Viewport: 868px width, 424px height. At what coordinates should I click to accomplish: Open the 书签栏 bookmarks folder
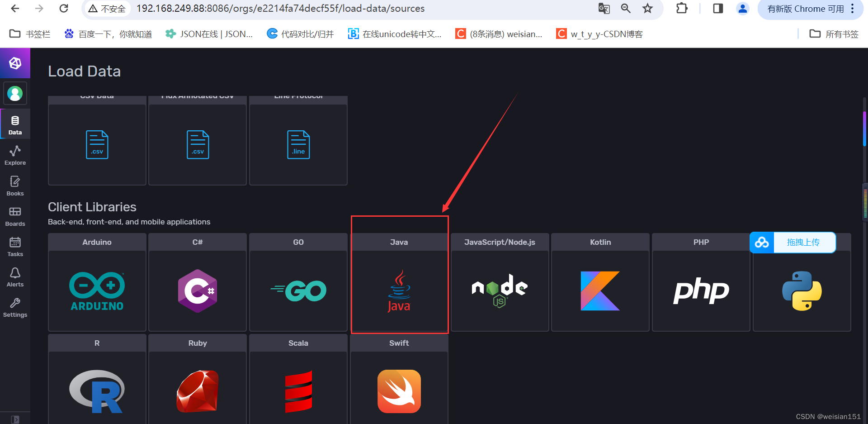coord(30,34)
